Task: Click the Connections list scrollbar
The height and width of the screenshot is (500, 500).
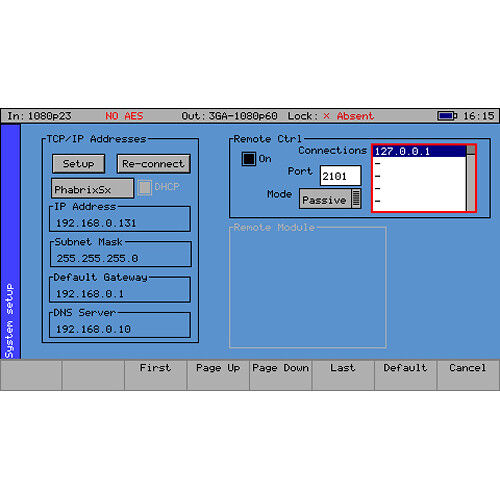Action: coord(471,178)
